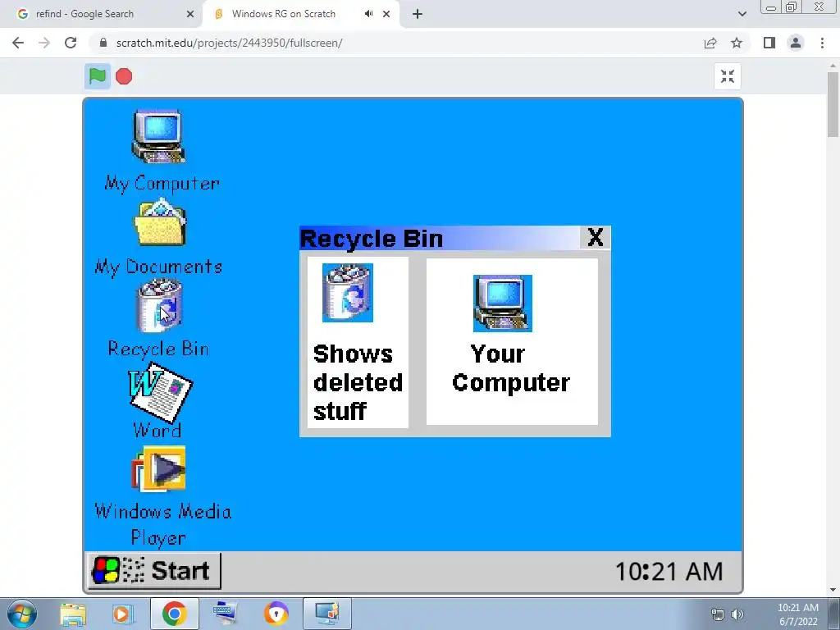Open the Chrome three-dot menu
The width and height of the screenshot is (840, 630).
[822, 43]
